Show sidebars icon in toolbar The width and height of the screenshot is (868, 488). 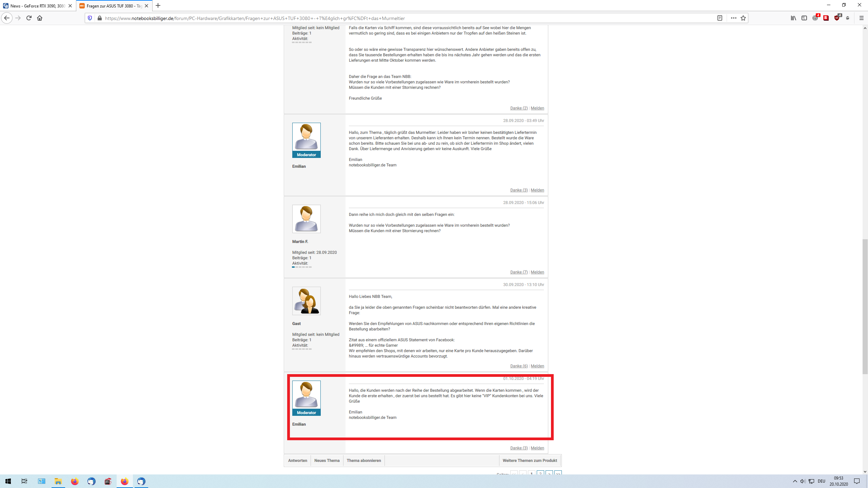804,18
